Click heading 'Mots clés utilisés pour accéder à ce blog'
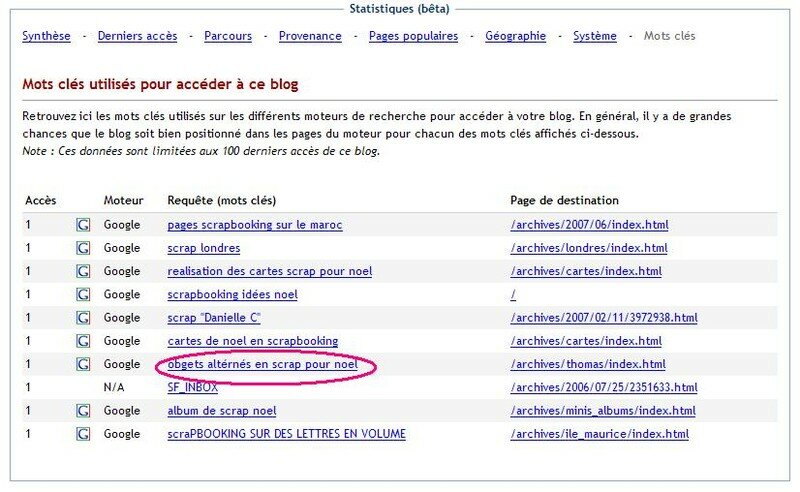Screen dimensions: 800x492 [x=160, y=84]
